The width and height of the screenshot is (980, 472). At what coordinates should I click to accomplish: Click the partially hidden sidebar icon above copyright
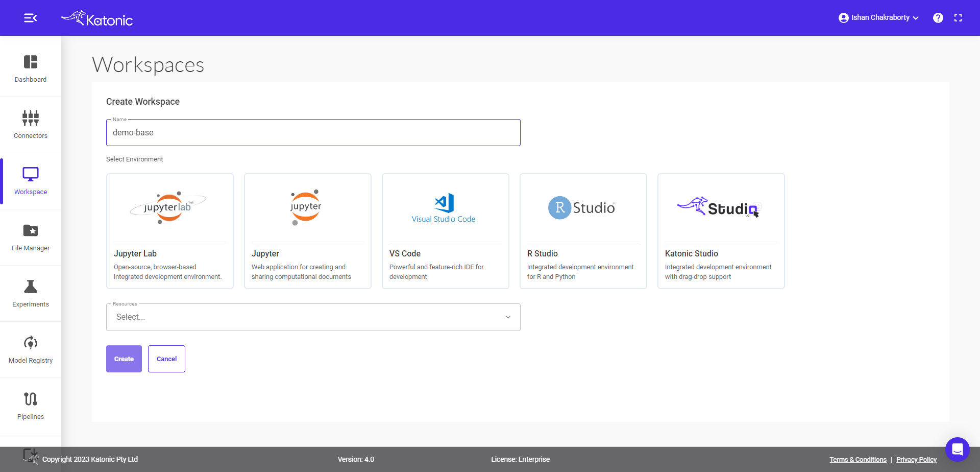click(31, 455)
